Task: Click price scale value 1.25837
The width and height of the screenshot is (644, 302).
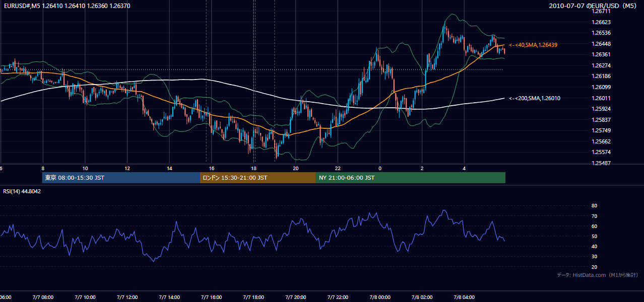Action: 601,120
